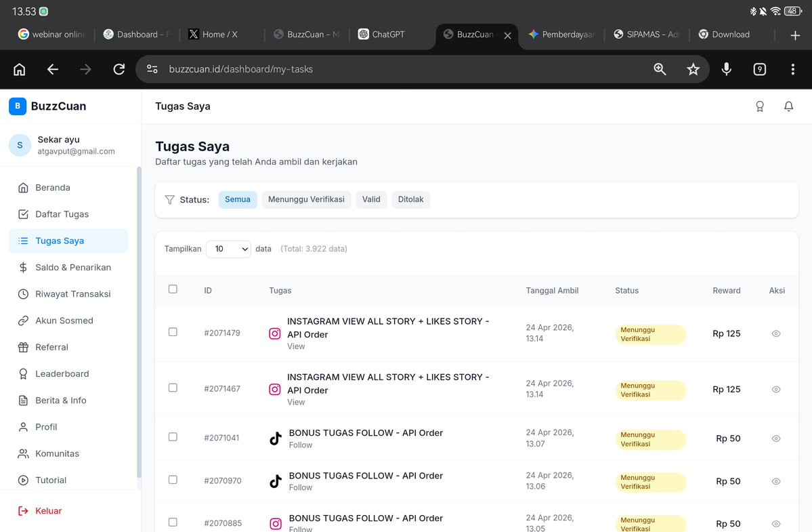
Task: Click Instagram icon for task #2071479
Action: [x=275, y=333]
